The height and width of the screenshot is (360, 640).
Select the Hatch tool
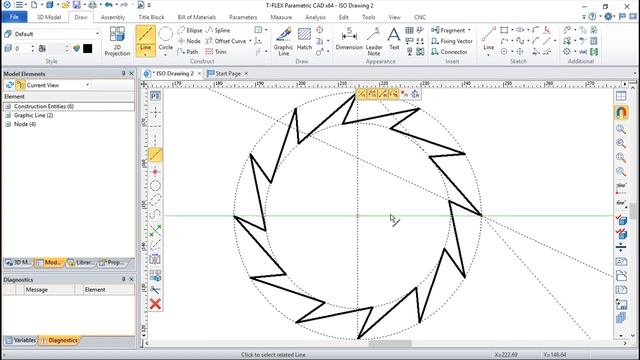[x=304, y=39]
